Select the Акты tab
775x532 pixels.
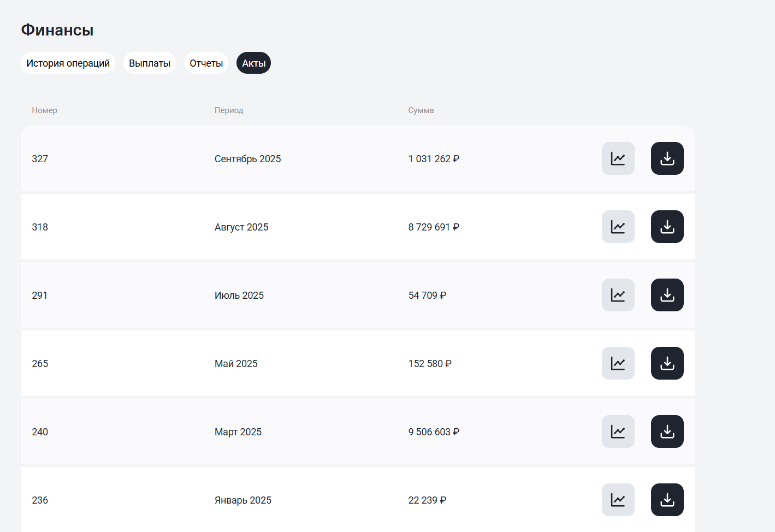point(253,63)
